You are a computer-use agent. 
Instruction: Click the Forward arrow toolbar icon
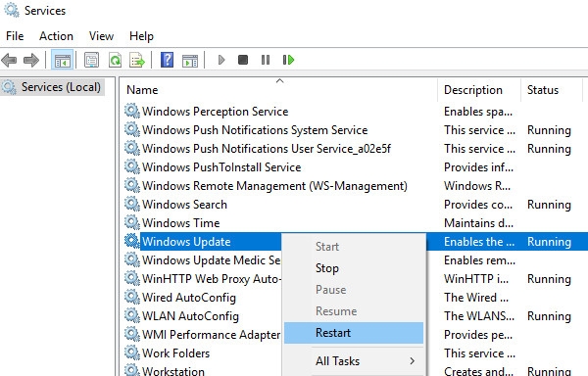coord(31,60)
